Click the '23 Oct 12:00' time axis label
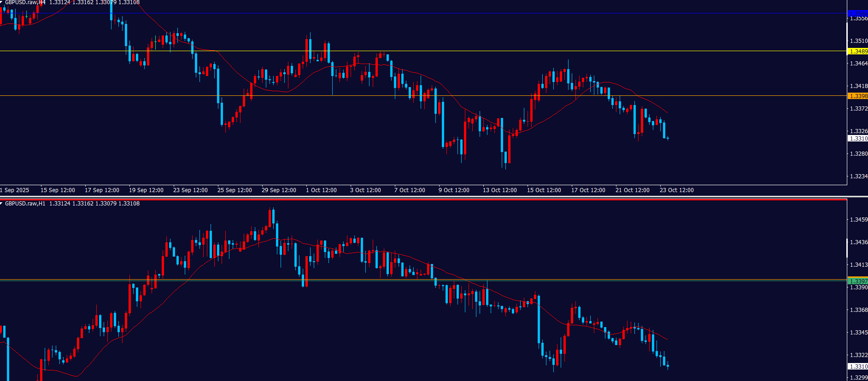The width and height of the screenshot is (868, 381). click(x=676, y=190)
